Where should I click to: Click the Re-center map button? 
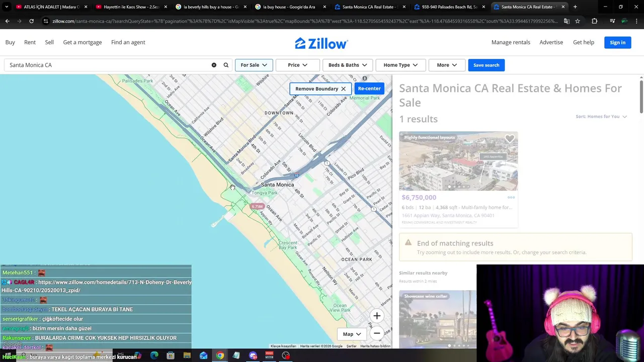pos(369,88)
